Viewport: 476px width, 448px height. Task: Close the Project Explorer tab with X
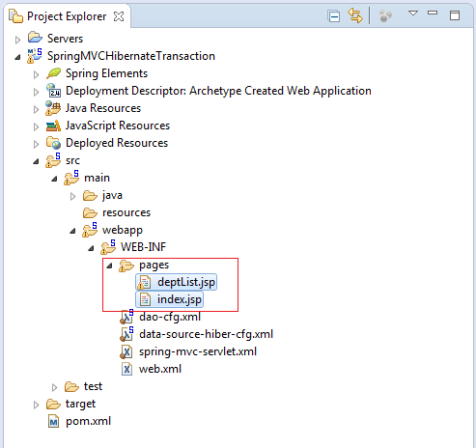pos(119,16)
